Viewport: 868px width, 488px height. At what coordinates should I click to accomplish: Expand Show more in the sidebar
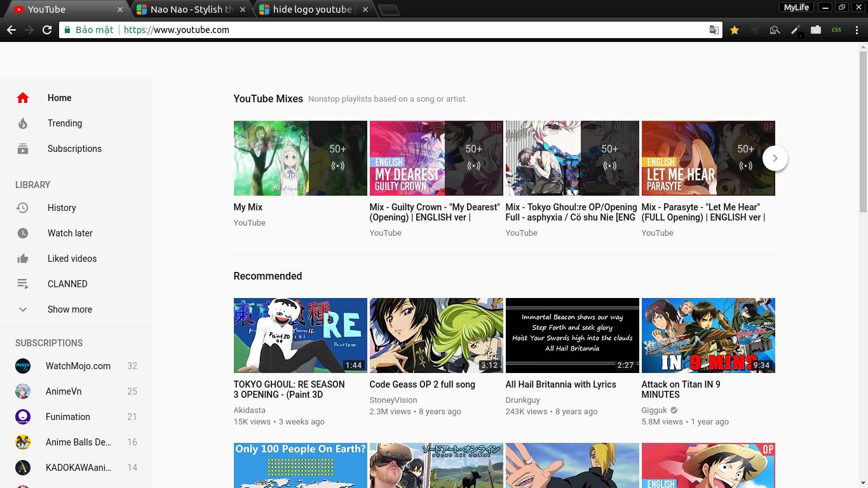coord(69,309)
